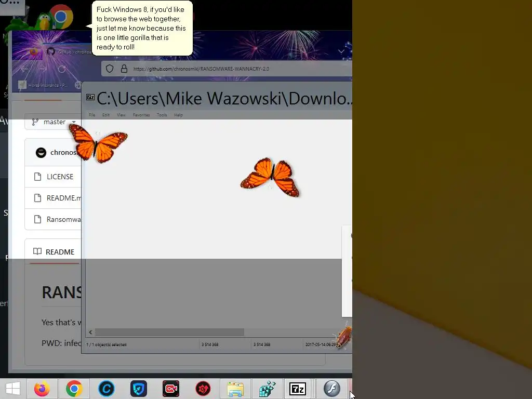Open the blue shield rocket app on the taskbar

(x=138, y=389)
